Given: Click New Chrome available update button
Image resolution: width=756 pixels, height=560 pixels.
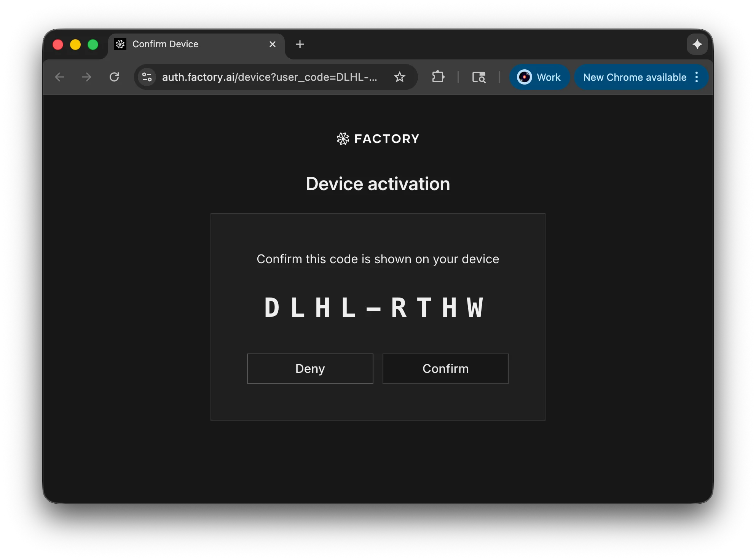Looking at the screenshot, I should 635,77.
